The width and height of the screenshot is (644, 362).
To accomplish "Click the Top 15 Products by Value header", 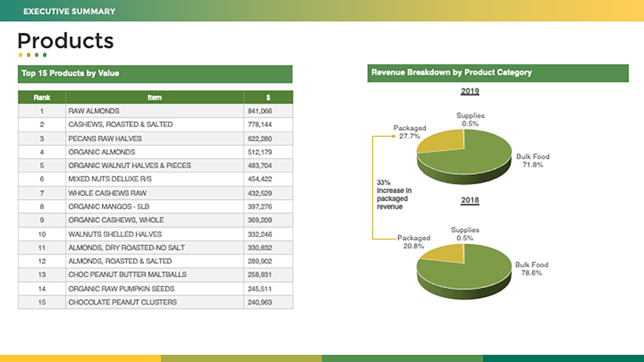I will [70, 73].
